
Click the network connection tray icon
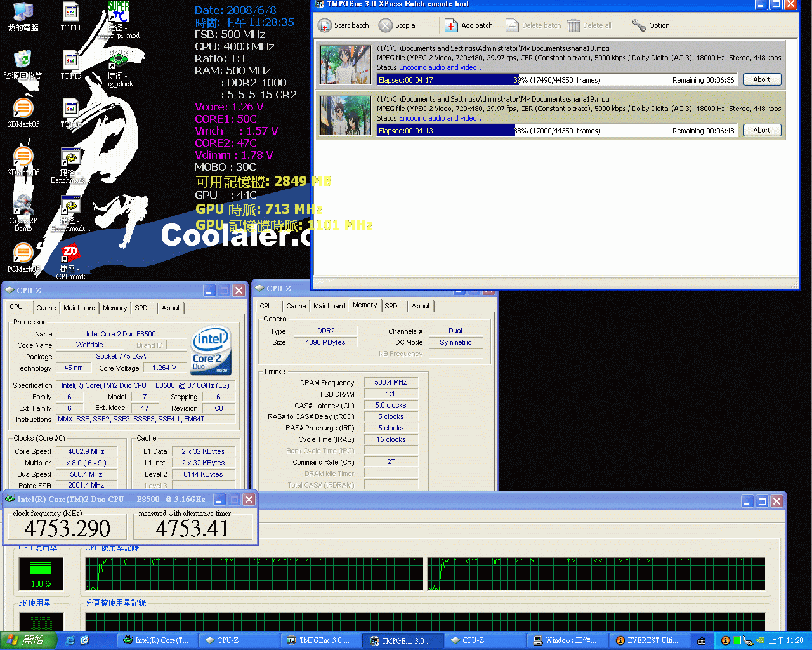(x=748, y=640)
